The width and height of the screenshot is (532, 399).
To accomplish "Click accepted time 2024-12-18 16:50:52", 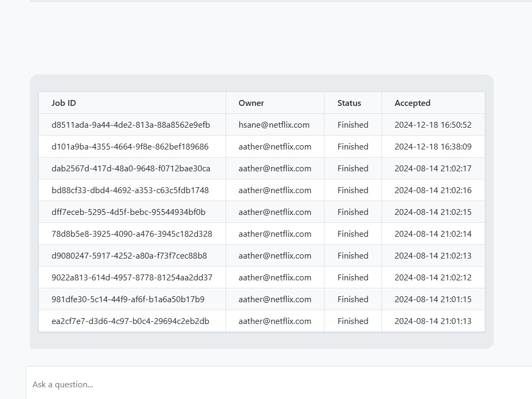I will pyautogui.click(x=433, y=125).
